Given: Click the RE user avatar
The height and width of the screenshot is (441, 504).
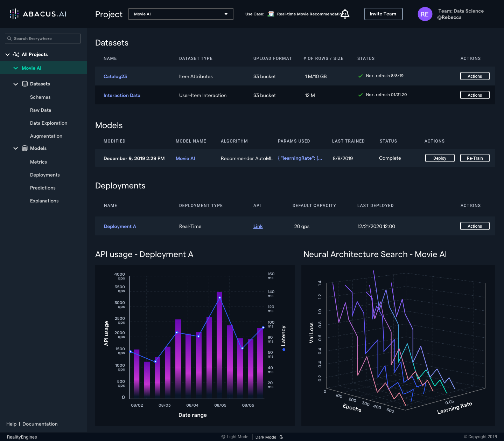Looking at the screenshot, I should click(425, 14).
